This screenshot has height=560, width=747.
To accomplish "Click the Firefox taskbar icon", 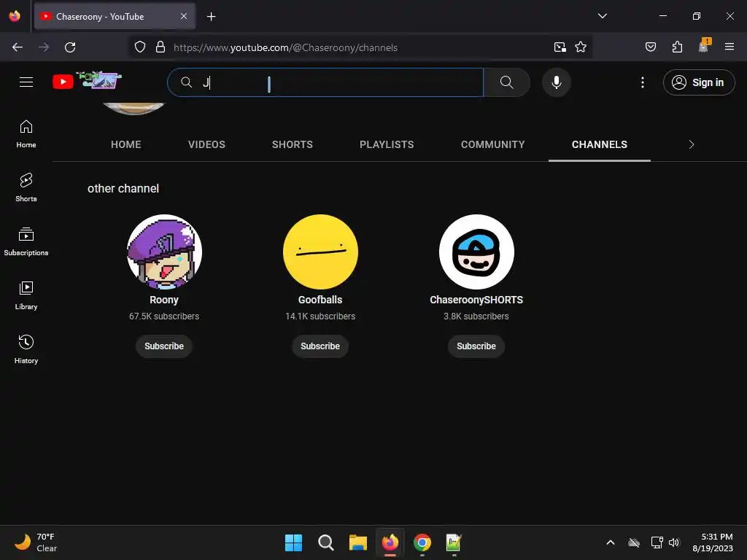I will pos(390,542).
